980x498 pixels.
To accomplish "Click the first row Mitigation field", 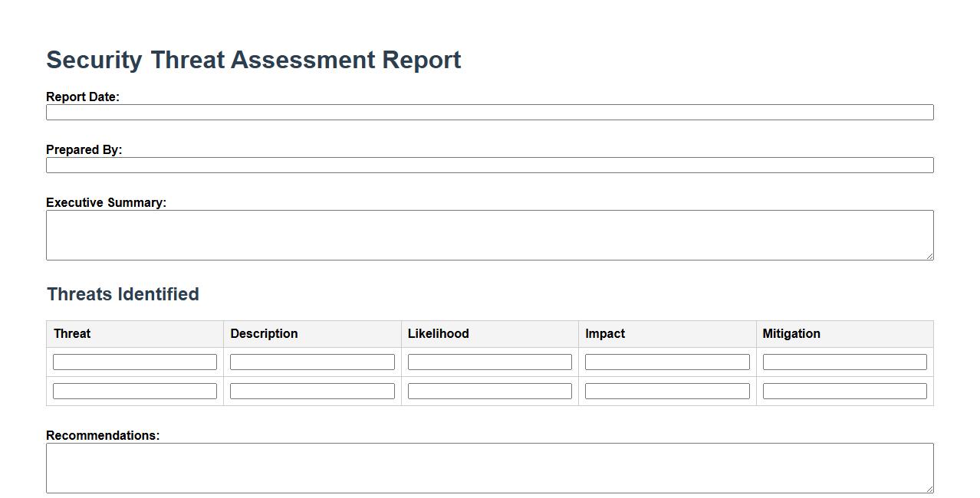I will [x=844, y=362].
